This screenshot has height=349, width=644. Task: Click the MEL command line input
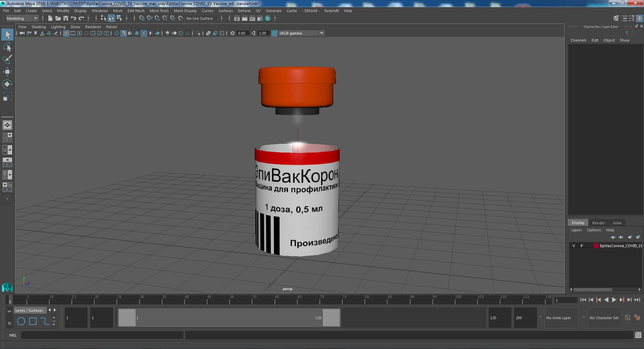coord(102,335)
